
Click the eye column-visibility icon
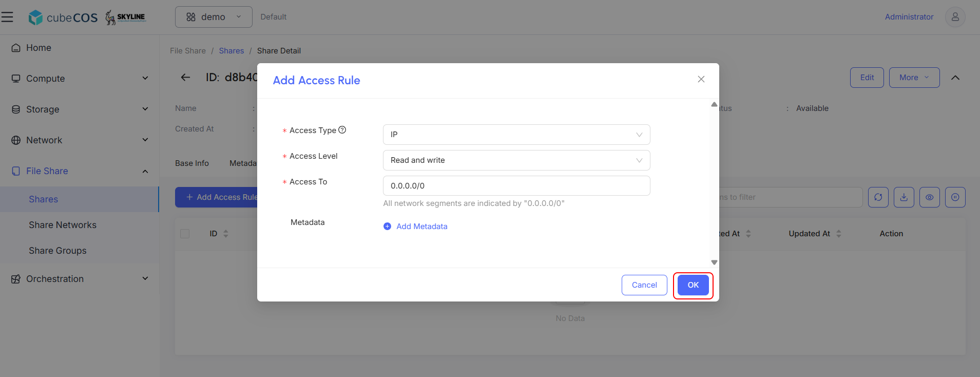click(x=930, y=197)
